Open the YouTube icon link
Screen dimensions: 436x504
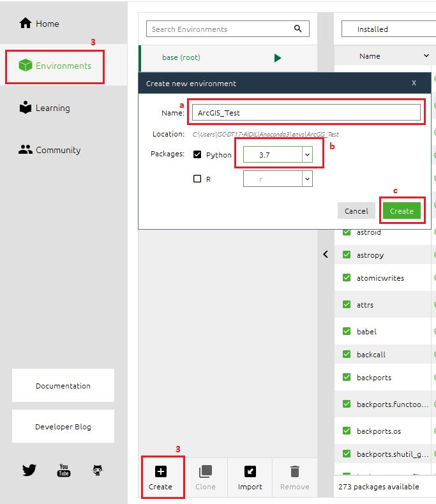click(x=64, y=470)
